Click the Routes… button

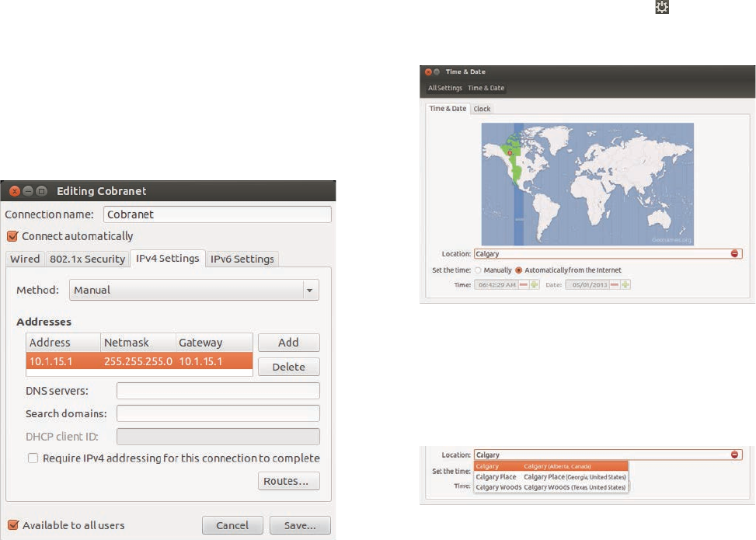288,481
